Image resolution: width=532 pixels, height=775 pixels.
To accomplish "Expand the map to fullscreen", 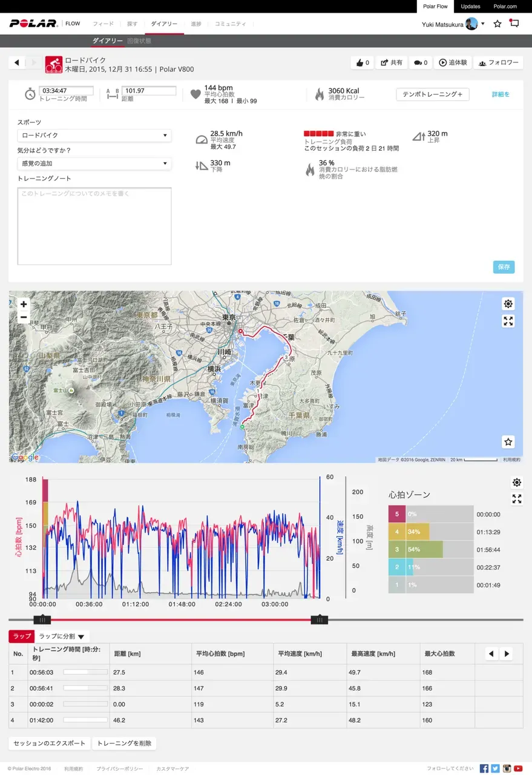I will (x=508, y=322).
